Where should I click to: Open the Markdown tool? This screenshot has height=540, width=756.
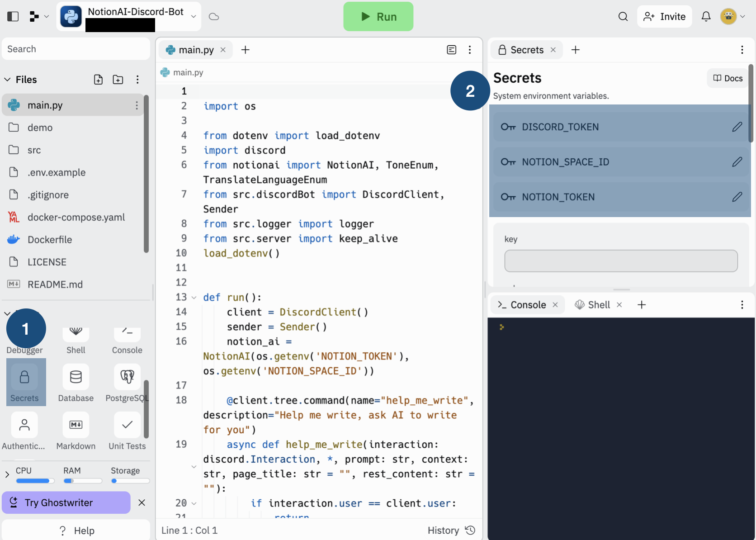click(x=76, y=431)
